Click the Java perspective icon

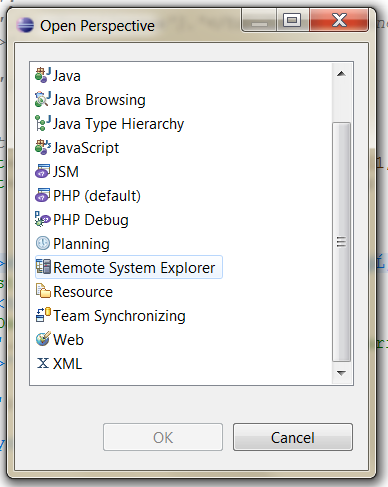pos(43,75)
